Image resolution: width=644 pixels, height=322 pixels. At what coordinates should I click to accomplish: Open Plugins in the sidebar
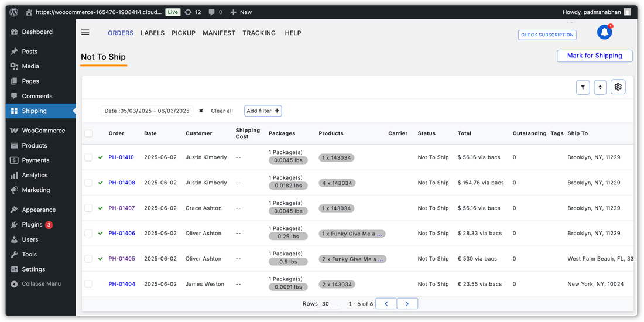click(x=40, y=225)
